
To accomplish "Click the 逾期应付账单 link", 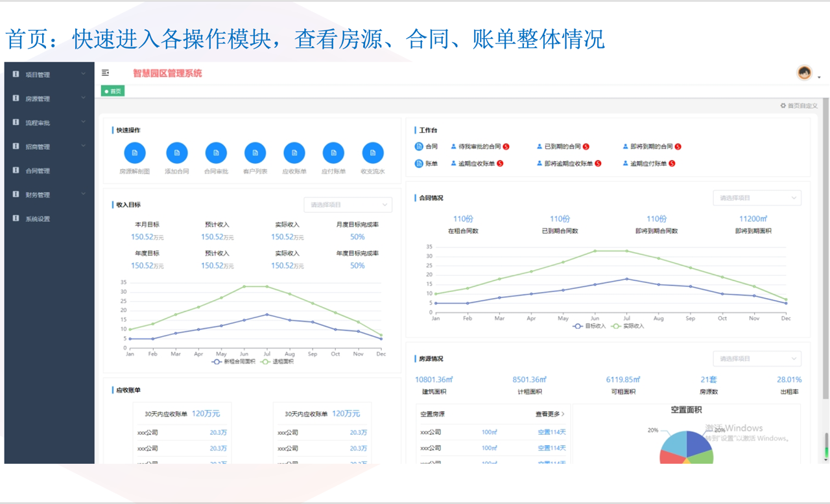I will pos(648,164).
